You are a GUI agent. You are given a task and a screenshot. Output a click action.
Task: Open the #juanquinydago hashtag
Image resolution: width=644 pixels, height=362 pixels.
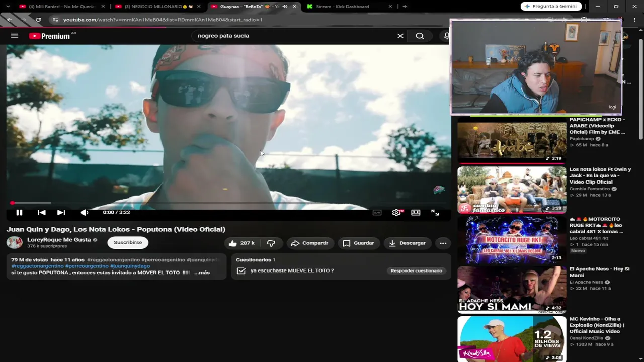point(130,266)
